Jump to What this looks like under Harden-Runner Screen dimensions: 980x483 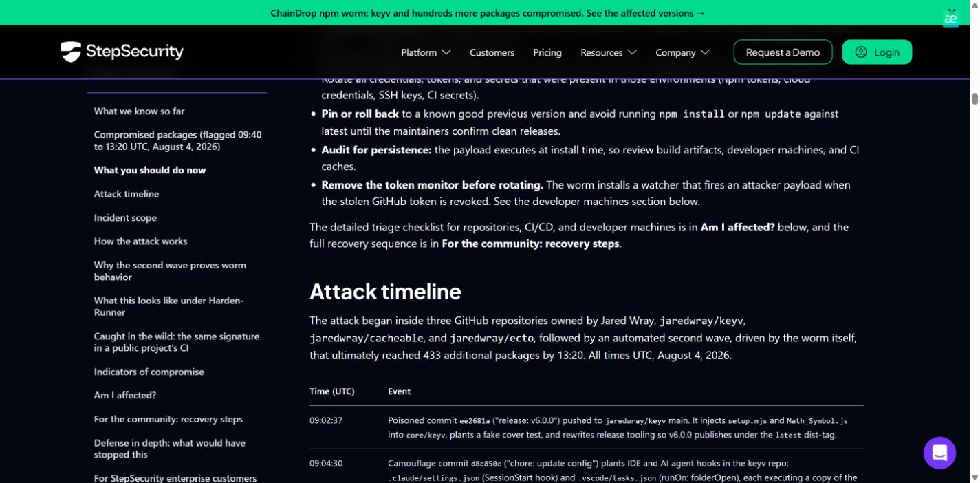[x=168, y=306]
